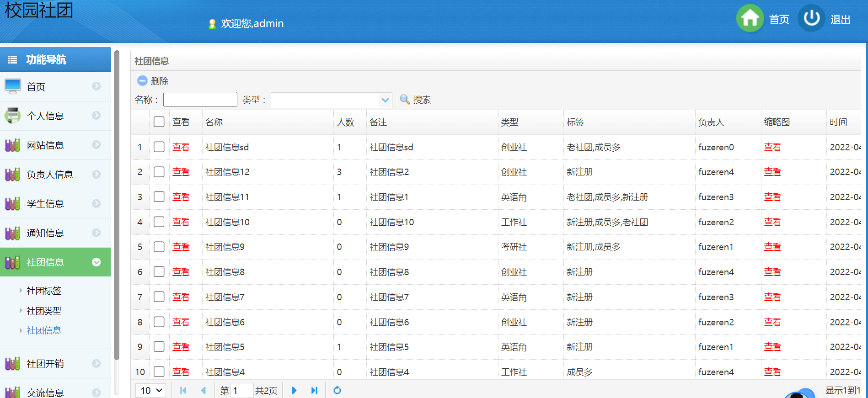Check the row for 社团信息sd
The image size is (868, 398).
click(x=159, y=147)
